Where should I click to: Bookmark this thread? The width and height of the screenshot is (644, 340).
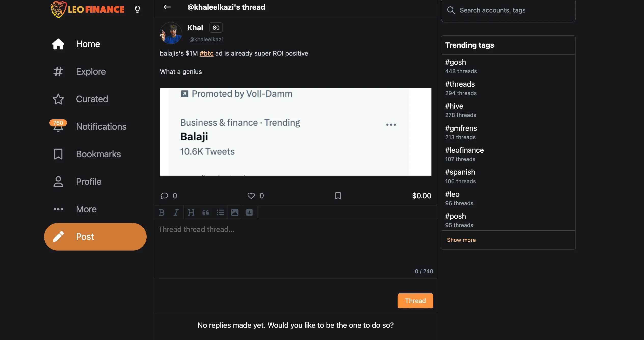click(x=338, y=196)
